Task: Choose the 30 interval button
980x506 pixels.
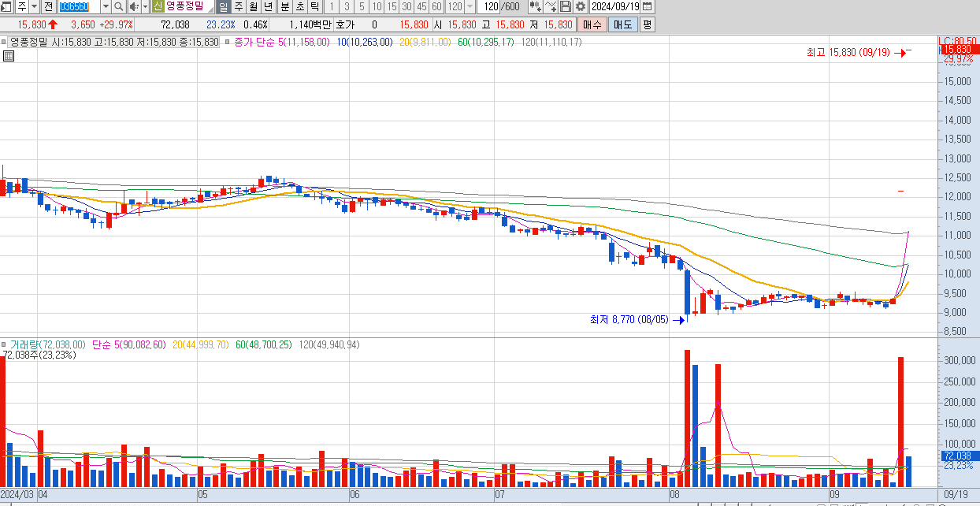Action: tap(406, 6)
